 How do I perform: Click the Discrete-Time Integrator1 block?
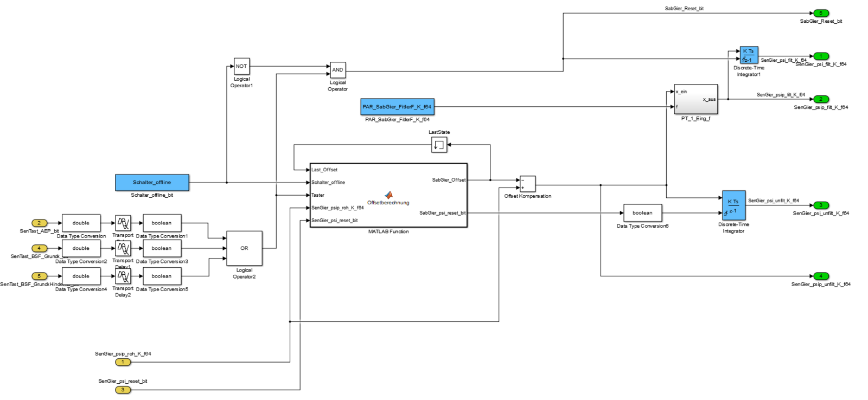[x=749, y=55]
